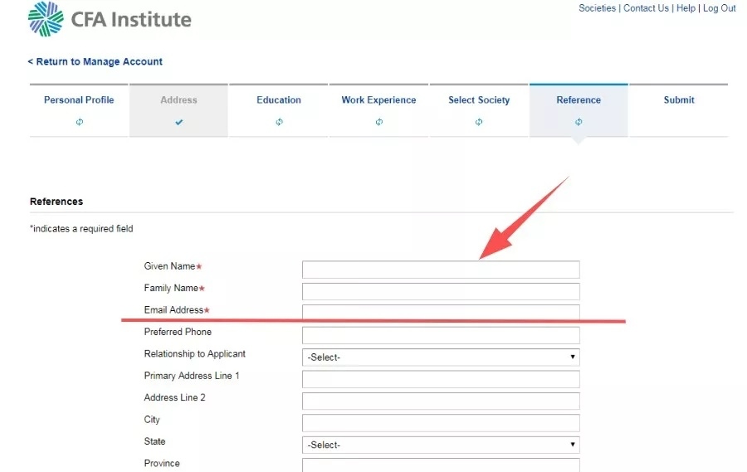747x472 pixels.
Task: Expand the State select dropdown
Action: click(x=440, y=444)
